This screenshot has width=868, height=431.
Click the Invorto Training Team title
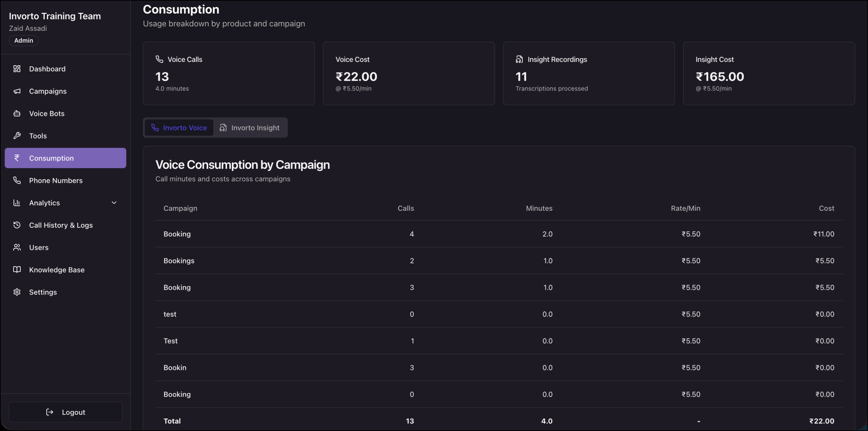pos(55,16)
